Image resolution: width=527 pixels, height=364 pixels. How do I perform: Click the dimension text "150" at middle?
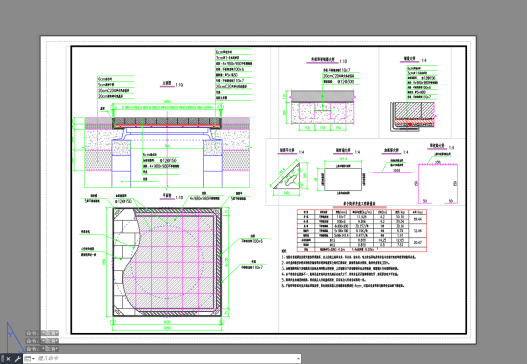coord(323,128)
